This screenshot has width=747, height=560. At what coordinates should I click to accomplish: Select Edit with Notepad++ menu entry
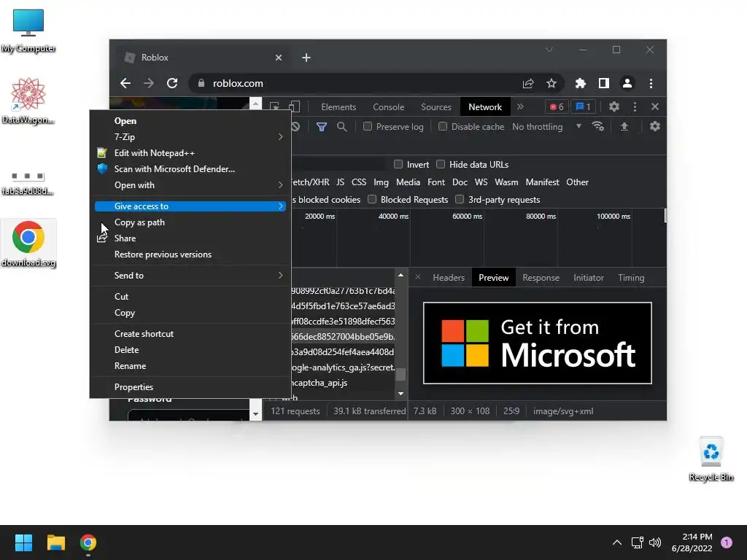[190, 153]
